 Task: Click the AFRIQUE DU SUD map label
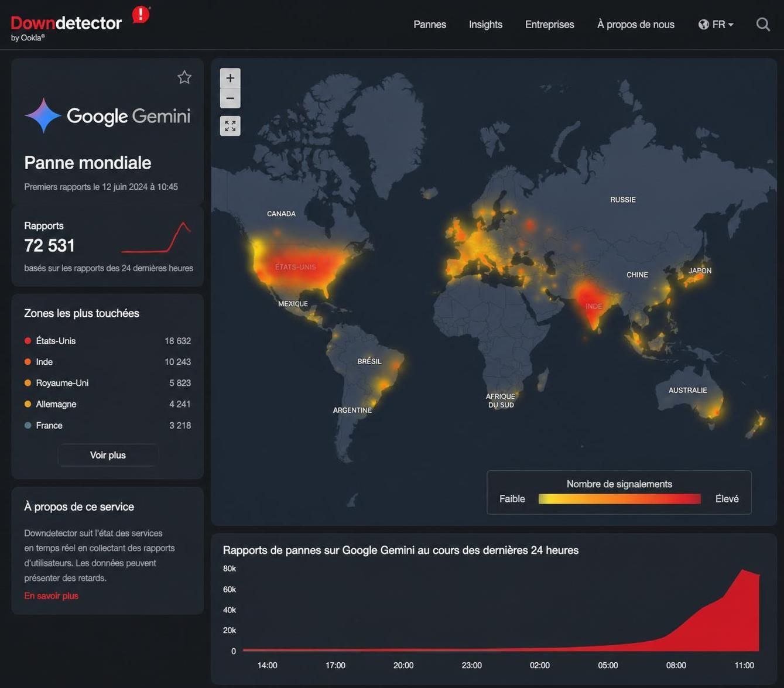[501, 401]
